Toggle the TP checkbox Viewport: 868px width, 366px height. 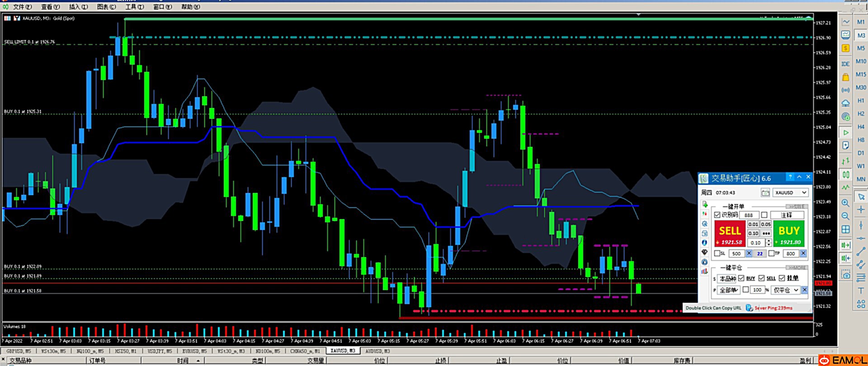click(x=771, y=253)
